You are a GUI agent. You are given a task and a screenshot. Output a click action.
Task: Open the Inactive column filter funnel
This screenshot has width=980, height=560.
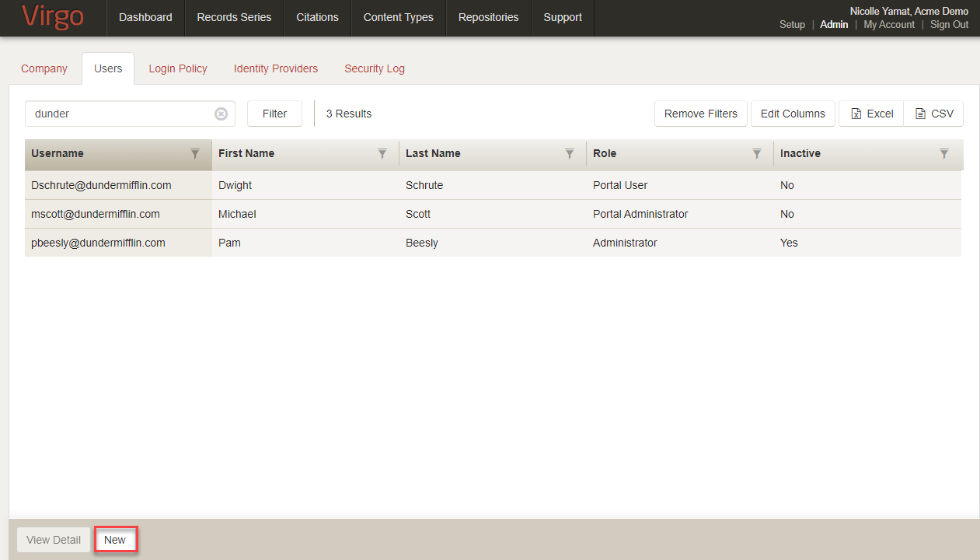(944, 154)
